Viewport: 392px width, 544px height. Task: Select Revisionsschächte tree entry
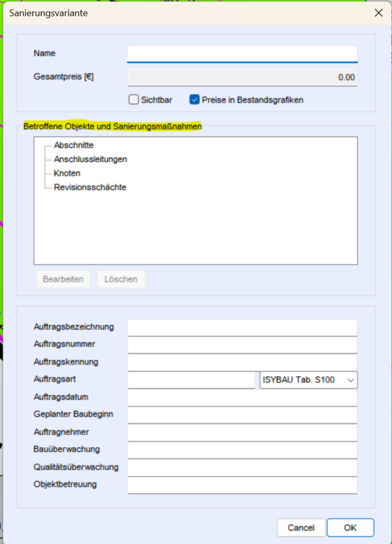pos(90,187)
